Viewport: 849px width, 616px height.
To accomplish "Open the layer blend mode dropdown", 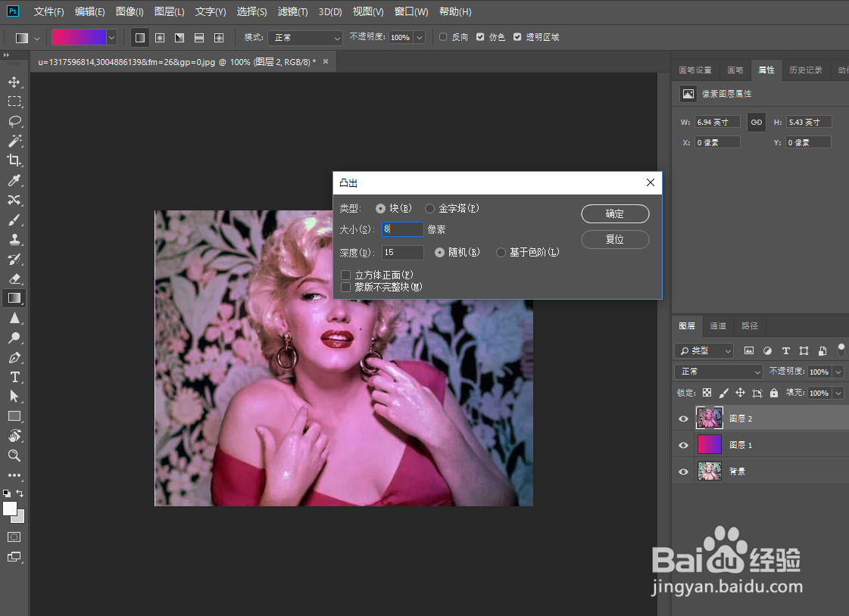I will tap(719, 372).
